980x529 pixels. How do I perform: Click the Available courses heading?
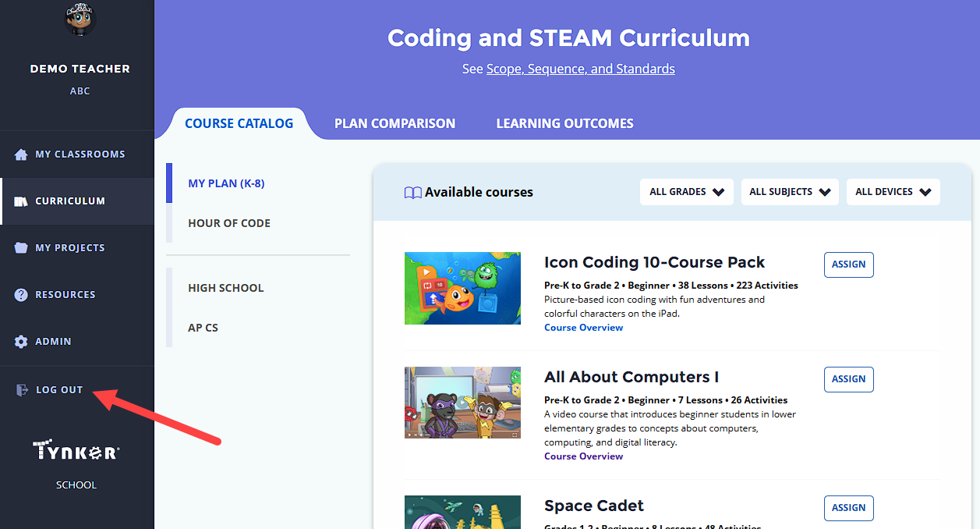click(479, 192)
